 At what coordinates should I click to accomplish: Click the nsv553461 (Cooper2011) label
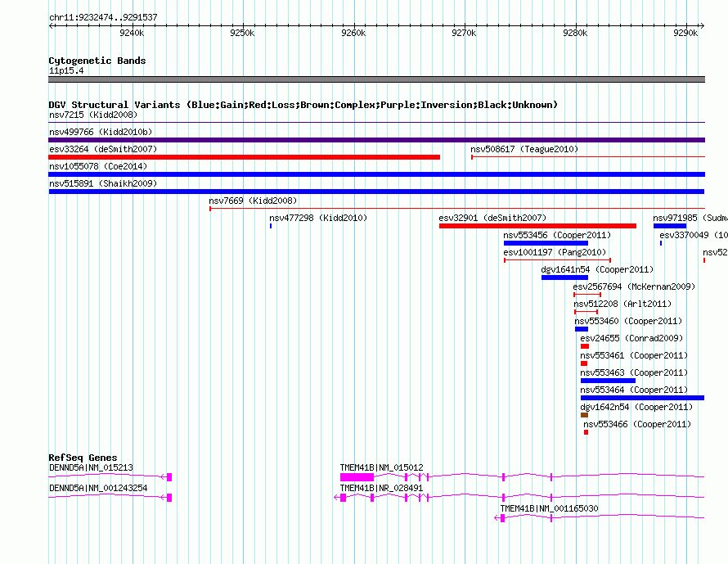pos(634,355)
